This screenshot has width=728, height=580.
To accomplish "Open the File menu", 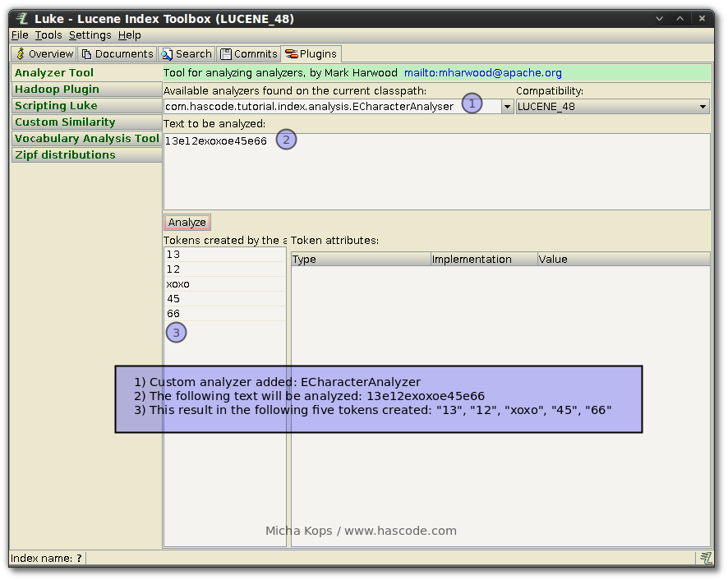I will pos(20,35).
